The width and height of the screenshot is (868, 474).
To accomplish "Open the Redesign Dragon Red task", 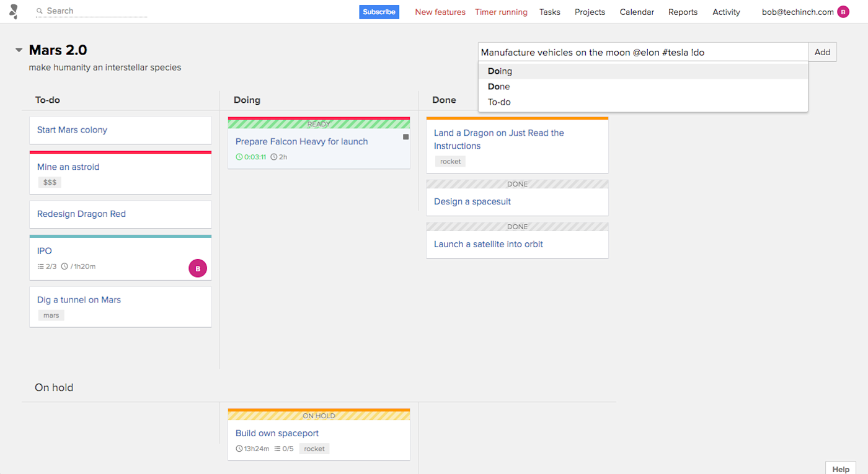I will pos(81,214).
